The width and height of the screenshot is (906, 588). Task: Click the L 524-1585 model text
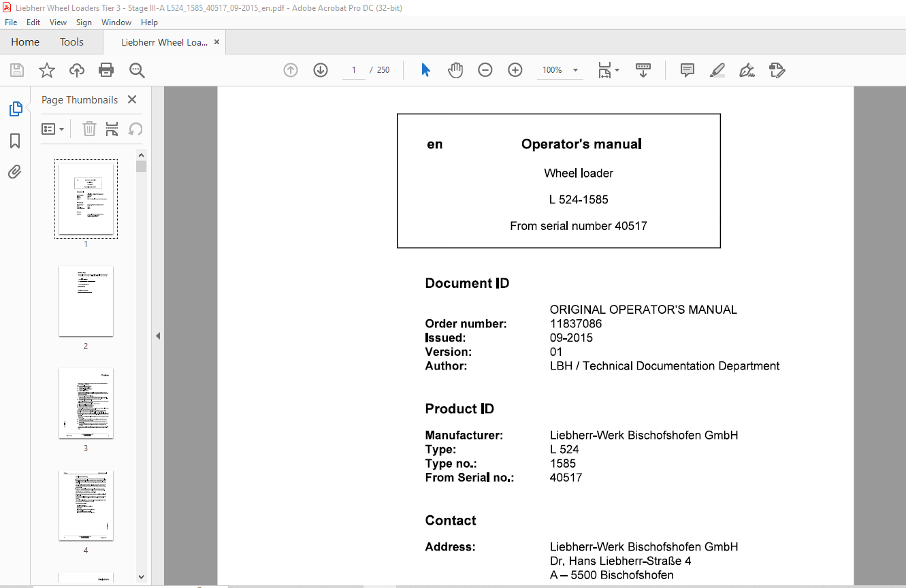[579, 199]
